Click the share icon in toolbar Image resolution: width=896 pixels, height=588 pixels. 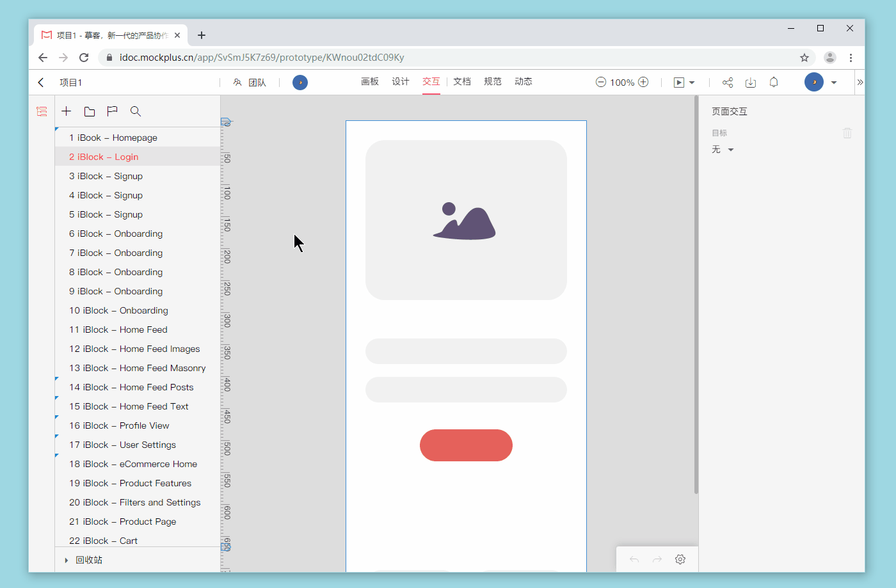[x=728, y=83]
